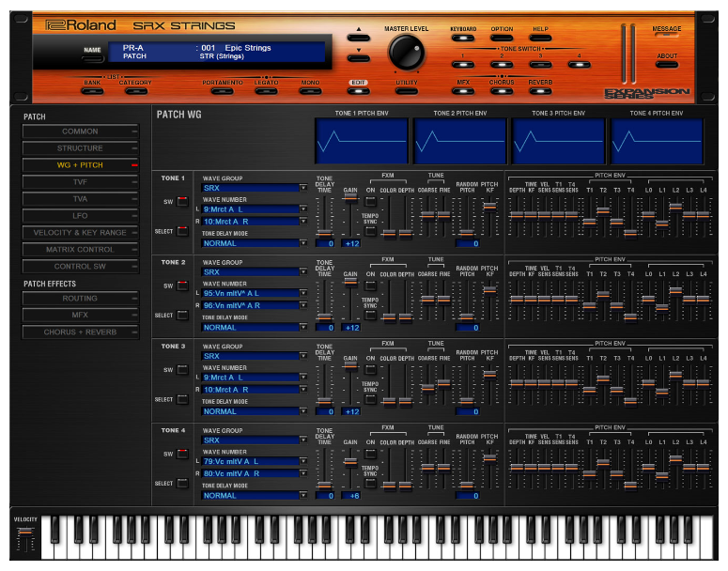Open Tone 4 Wave Group dropdown
Image resolution: width=728 pixels, height=571 pixels.
tap(255, 440)
